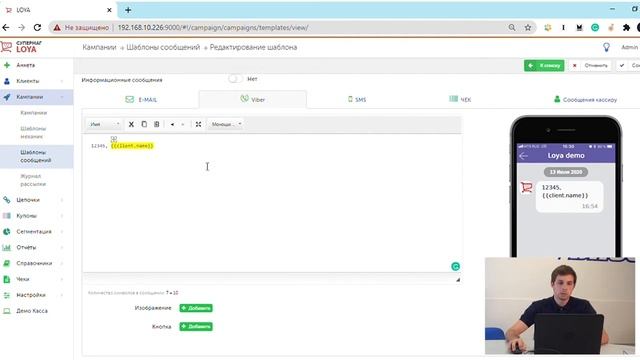Open a new browser tab with plus

pos(128,10)
